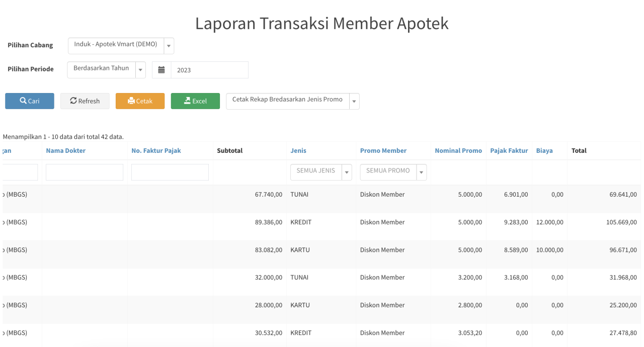Export report with the Excel button
The image size is (644, 347).
click(x=196, y=101)
